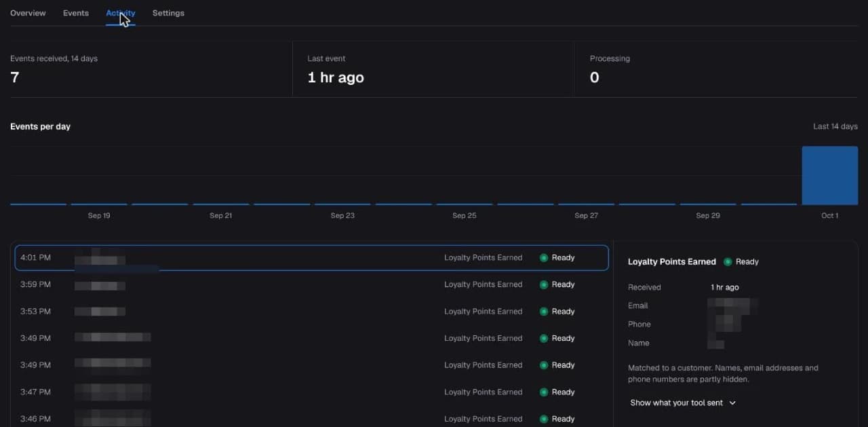Click the Ready text in the 3:47 PM row
The width and height of the screenshot is (868, 427).
(564, 392)
